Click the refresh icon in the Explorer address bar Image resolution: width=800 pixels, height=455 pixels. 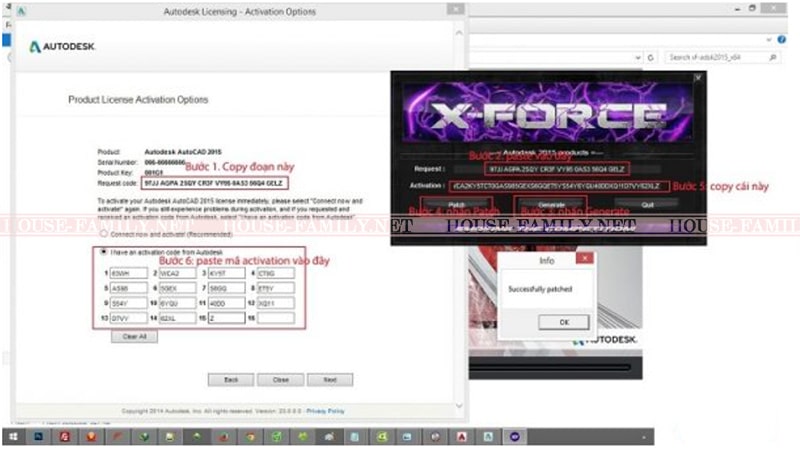point(651,58)
